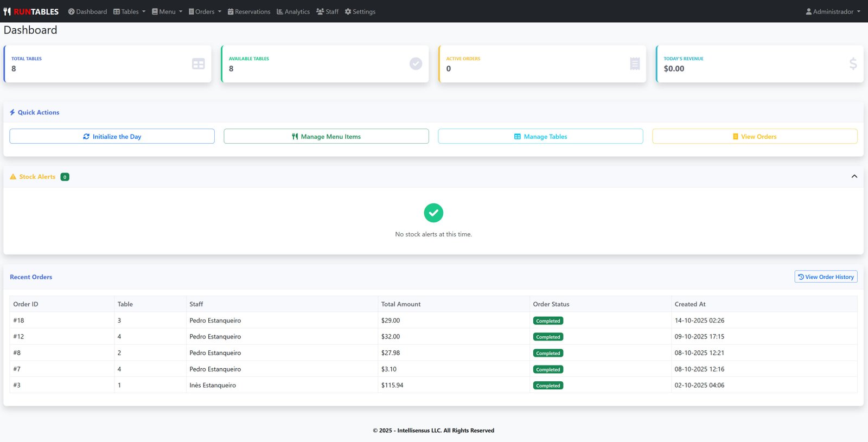Open the Tables dropdown in navbar
This screenshot has height=442, width=868.
(x=129, y=11)
